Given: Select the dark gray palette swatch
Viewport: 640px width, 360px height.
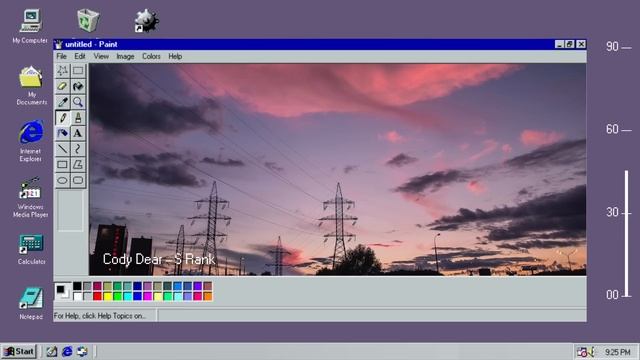Looking at the screenshot, I should click(x=87, y=286).
